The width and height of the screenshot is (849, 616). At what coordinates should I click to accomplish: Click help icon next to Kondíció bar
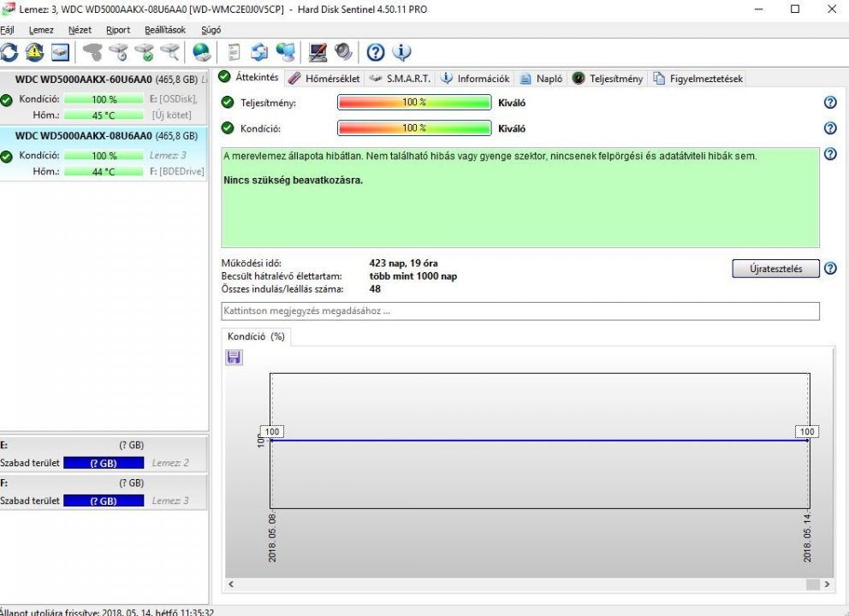click(x=830, y=128)
